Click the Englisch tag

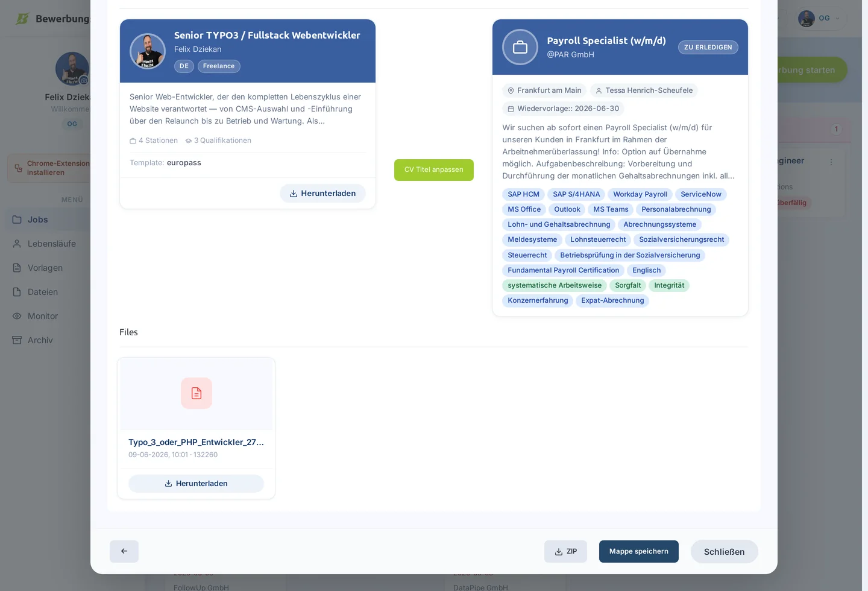pos(647,270)
